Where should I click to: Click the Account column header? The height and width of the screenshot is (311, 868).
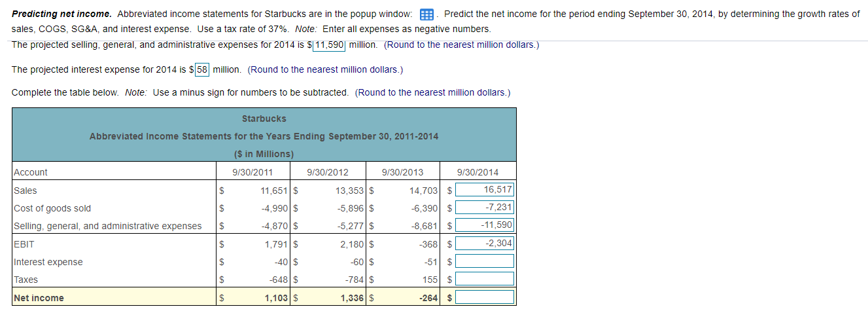coord(31,172)
